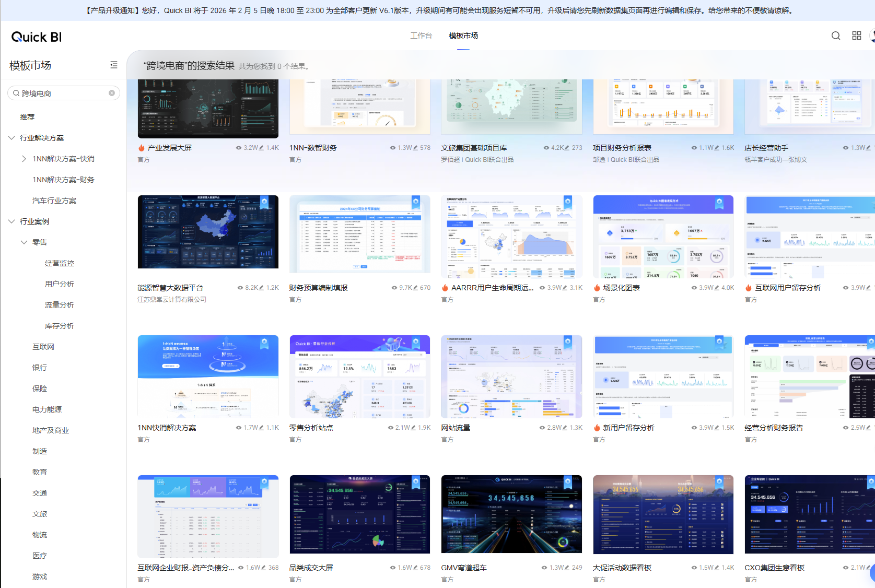Image resolution: width=875 pixels, height=588 pixels.
Task: Select 推荐 in the sidebar
Action: [27, 117]
